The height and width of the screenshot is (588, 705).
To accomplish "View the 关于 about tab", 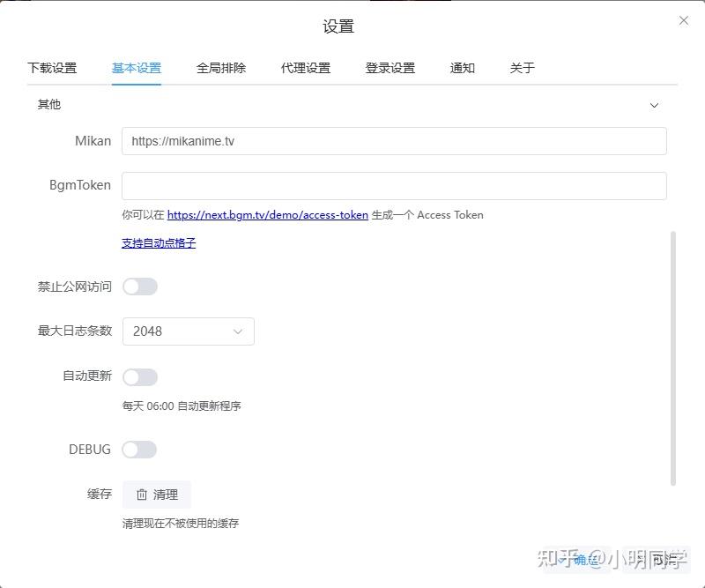I will [x=522, y=67].
